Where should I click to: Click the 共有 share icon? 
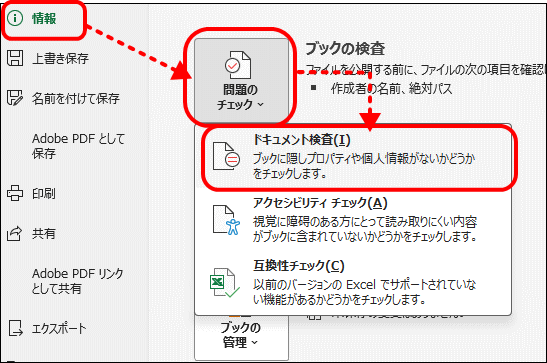15,233
